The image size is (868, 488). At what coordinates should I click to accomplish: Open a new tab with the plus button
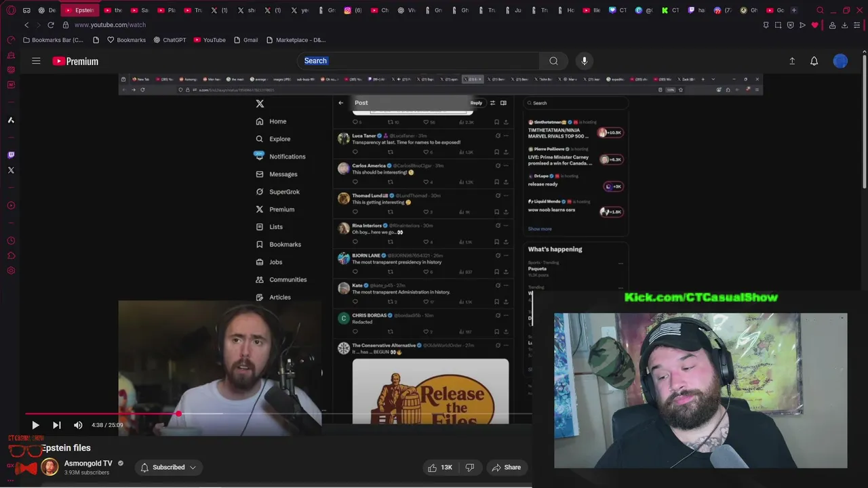pos(794,10)
